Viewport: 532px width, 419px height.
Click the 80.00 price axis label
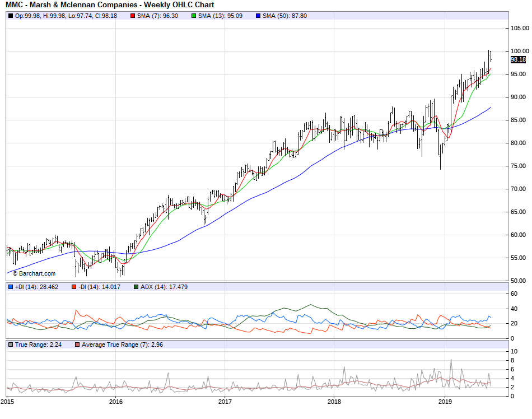(518, 143)
